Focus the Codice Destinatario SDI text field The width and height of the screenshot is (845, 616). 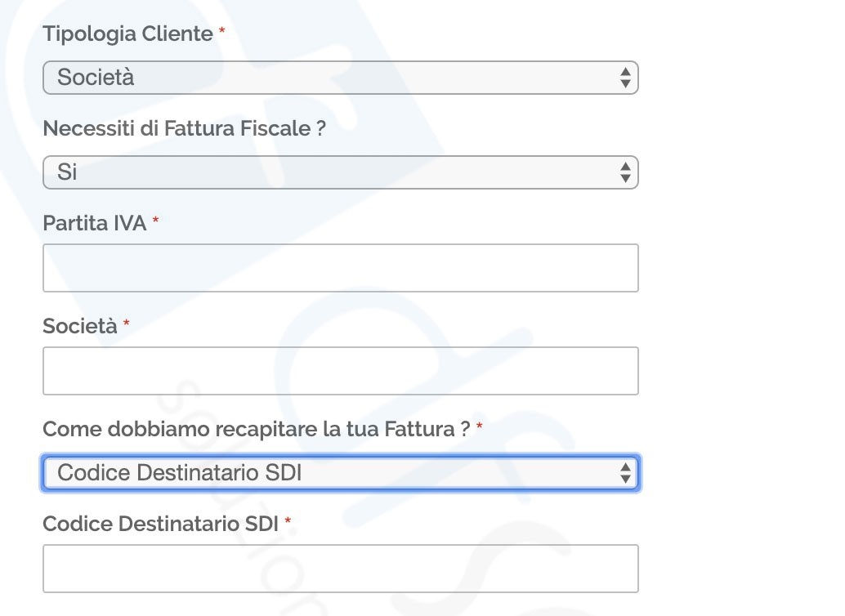point(341,569)
